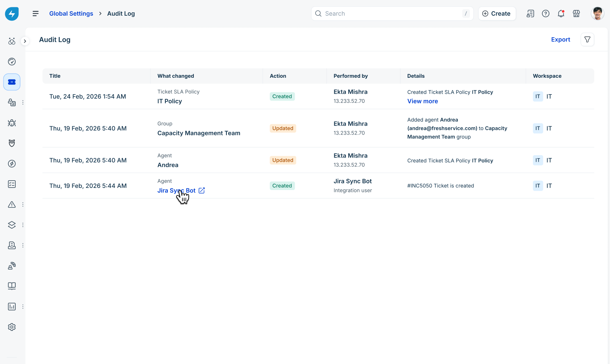610x364 pixels.
Task: Focus the Search input field
Action: pos(392,14)
